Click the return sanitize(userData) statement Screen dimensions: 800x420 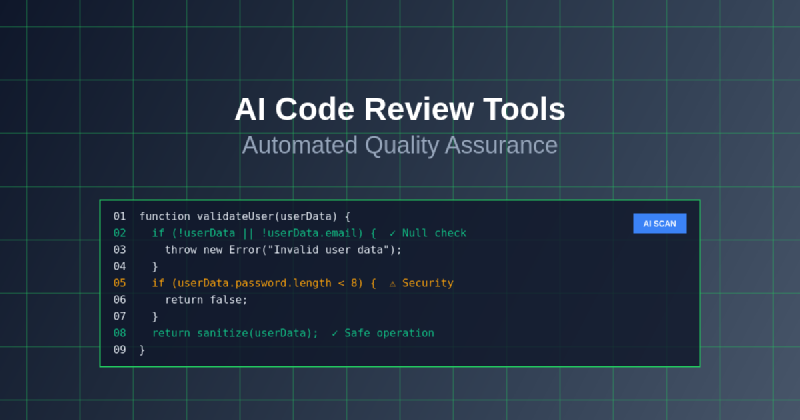click(235, 333)
